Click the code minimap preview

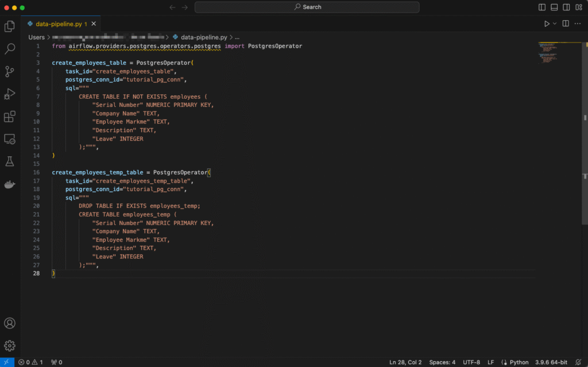(550, 52)
